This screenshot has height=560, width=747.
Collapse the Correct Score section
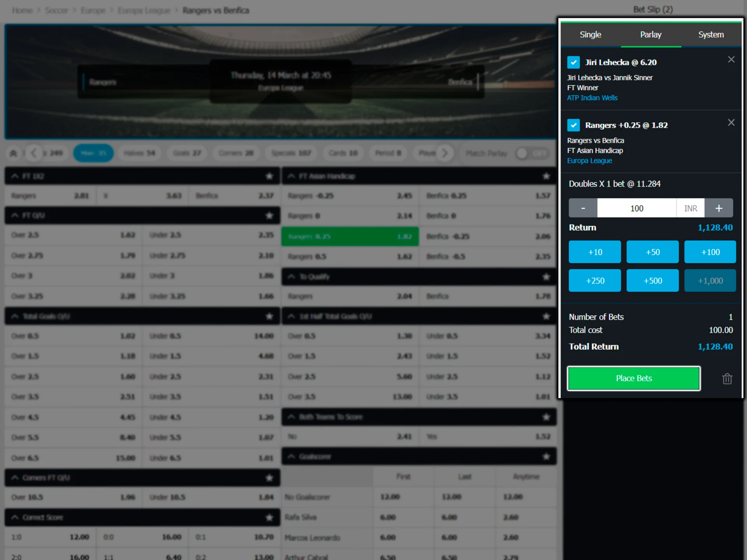tap(15, 517)
